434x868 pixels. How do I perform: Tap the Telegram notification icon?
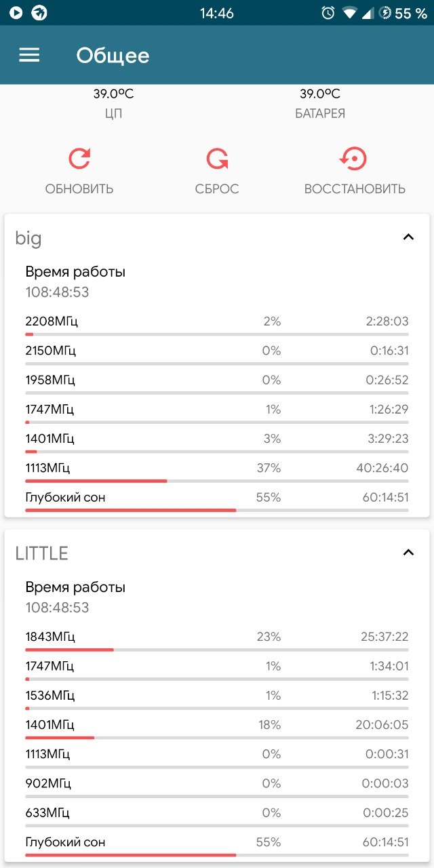[x=39, y=13]
